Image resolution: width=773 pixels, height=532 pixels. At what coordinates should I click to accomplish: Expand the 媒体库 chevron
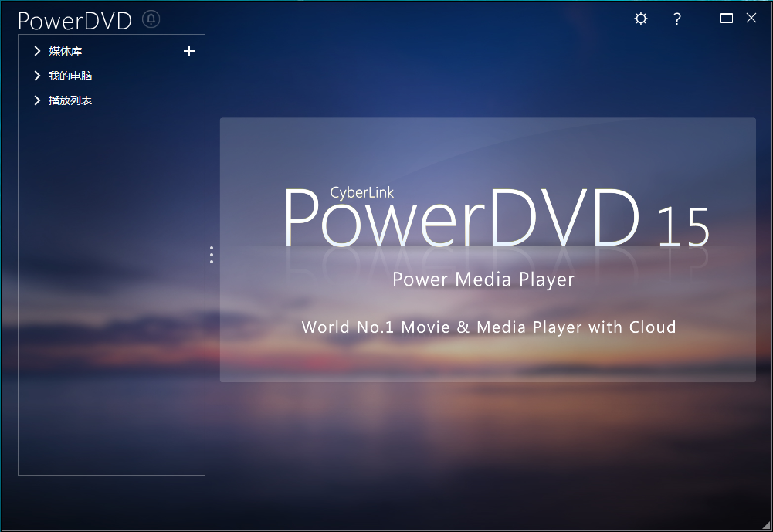(x=37, y=51)
